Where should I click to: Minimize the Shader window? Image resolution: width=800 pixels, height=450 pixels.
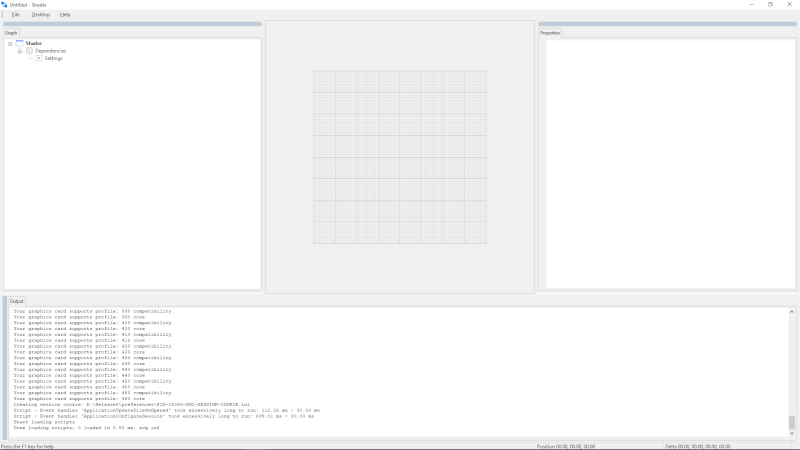pyautogui.click(x=752, y=5)
